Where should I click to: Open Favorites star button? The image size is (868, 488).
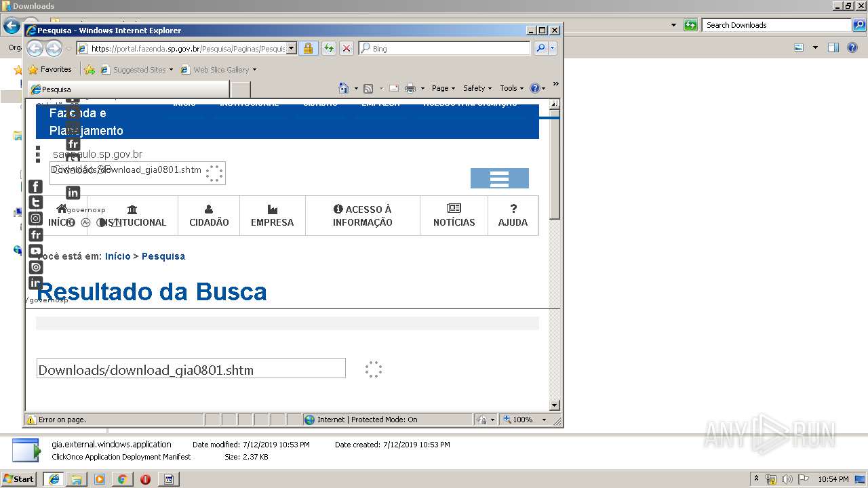[50, 69]
